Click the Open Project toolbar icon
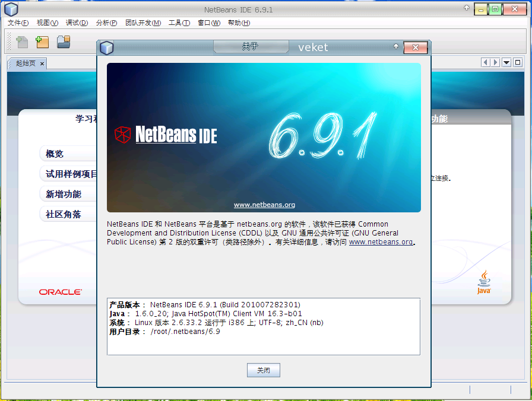Image resolution: width=532 pixels, height=401 pixels. pyautogui.click(x=64, y=42)
